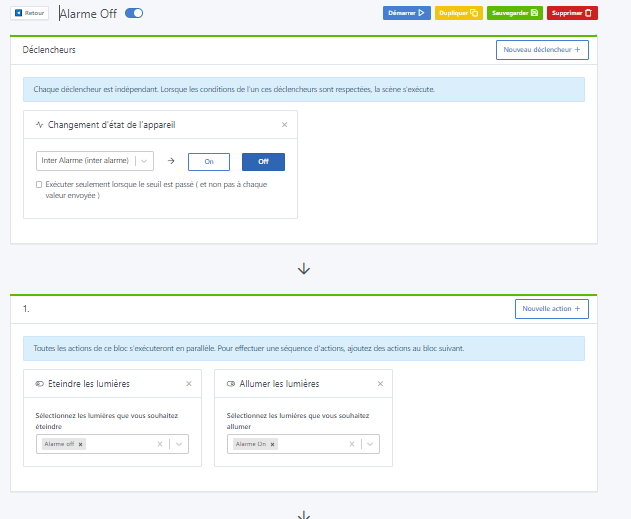Expand the lights dropdown under Allumer les lumières
Viewport: 631px width, 519px height.
coord(370,444)
